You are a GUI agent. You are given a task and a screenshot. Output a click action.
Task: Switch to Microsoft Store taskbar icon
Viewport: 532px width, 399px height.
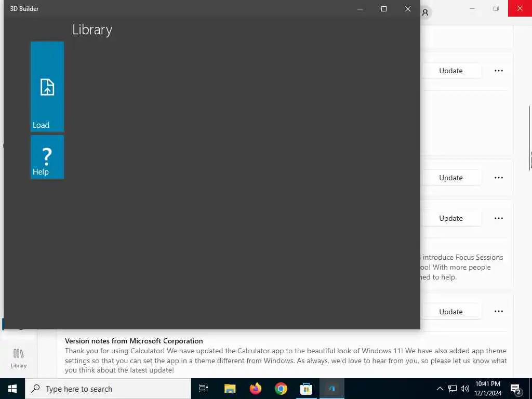306,389
